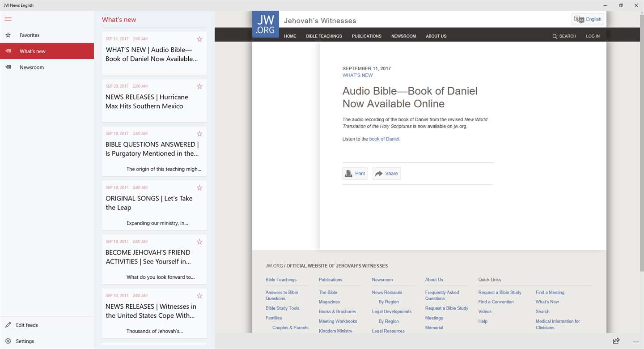Click the JW.ORG logo
The image size is (644, 349).
pyautogui.click(x=266, y=24)
